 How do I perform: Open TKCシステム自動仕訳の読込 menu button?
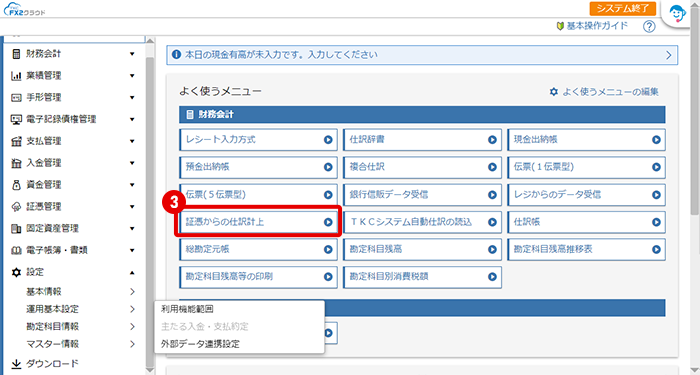click(422, 222)
